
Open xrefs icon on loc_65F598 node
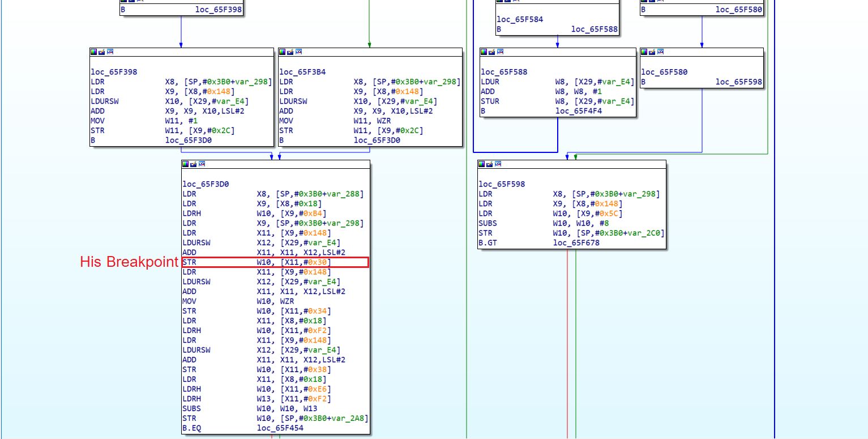498,164
